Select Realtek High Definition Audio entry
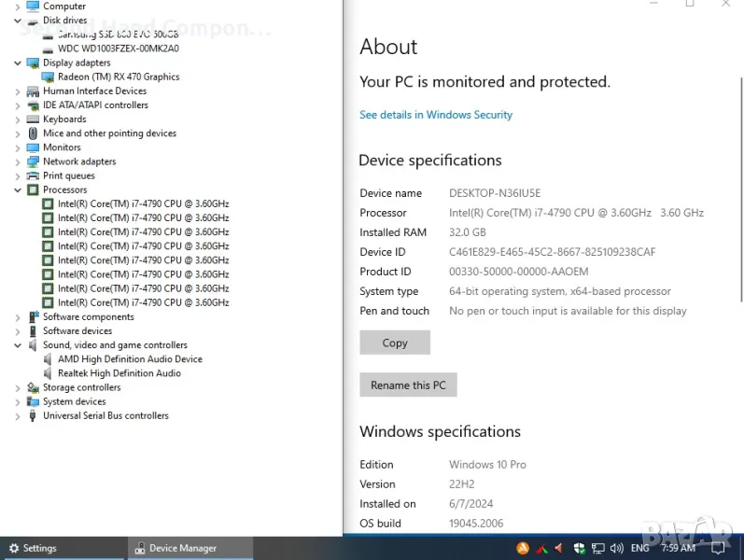 pyautogui.click(x=119, y=373)
